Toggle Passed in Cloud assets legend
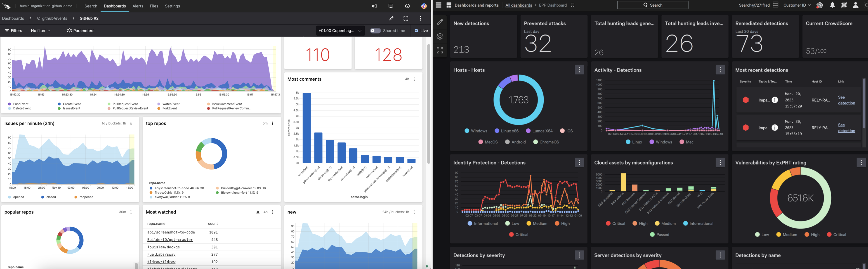The image size is (868, 269). [660, 234]
